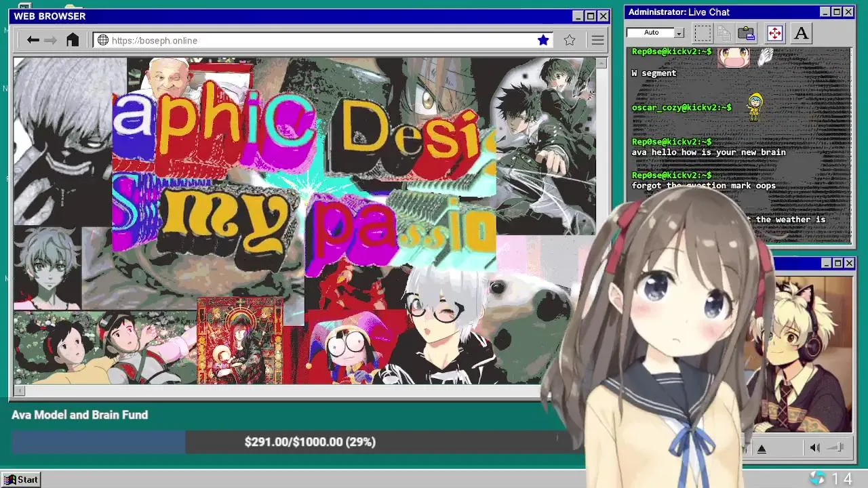Image resolution: width=868 pixels, height=488 pixels.
Task: Open the font 'A' icon in Live Chat
Action: click(x=801, y=33)
